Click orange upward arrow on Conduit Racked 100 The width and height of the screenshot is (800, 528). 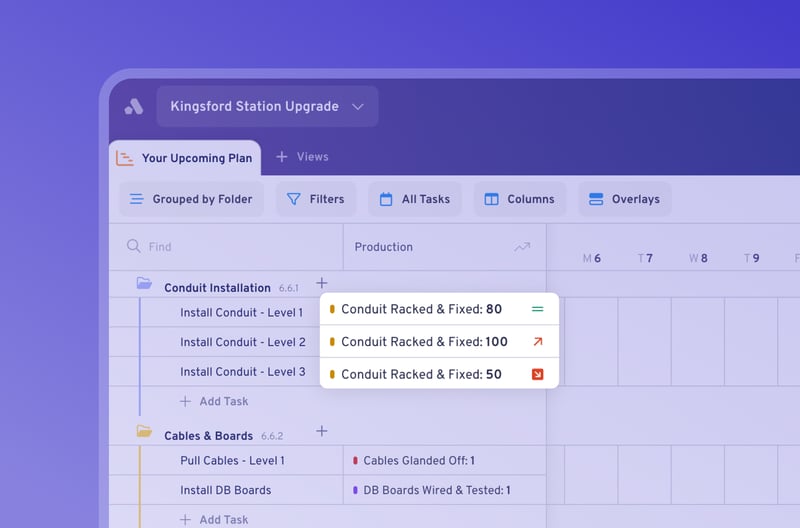pos(537,342)
